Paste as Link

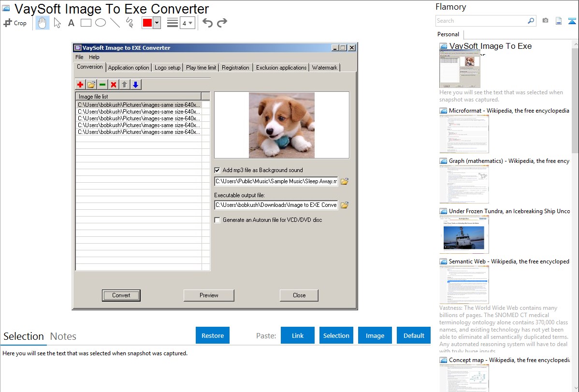pos(298,335)
